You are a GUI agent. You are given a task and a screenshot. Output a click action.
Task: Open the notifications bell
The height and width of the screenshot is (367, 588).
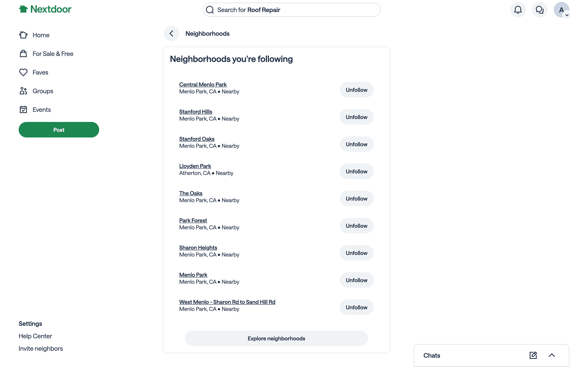518,10
